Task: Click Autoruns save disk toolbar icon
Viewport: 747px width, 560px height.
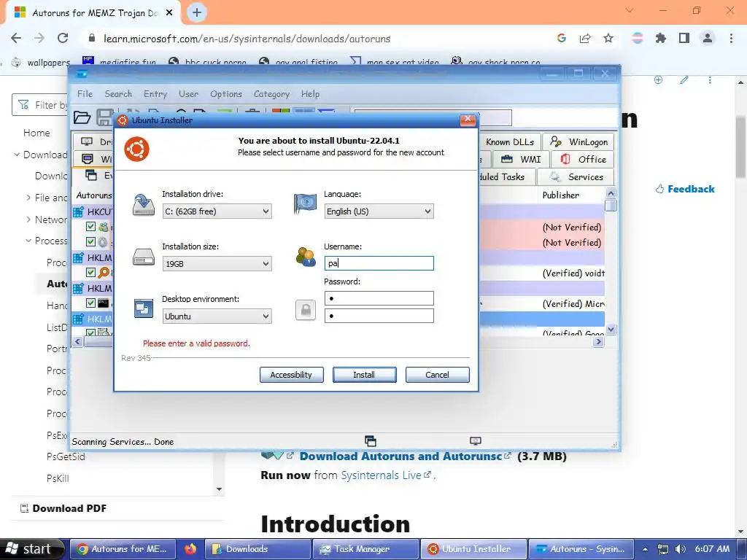Action: 104,117
